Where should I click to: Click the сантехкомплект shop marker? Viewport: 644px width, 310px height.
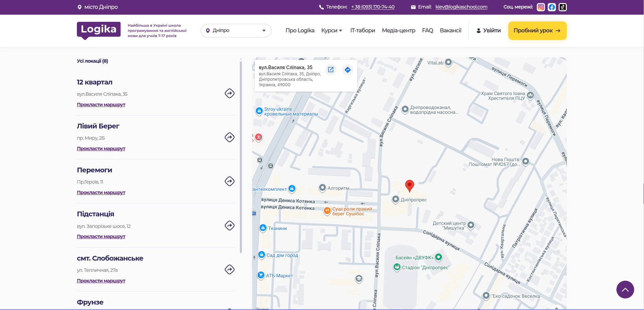(292, 189)
